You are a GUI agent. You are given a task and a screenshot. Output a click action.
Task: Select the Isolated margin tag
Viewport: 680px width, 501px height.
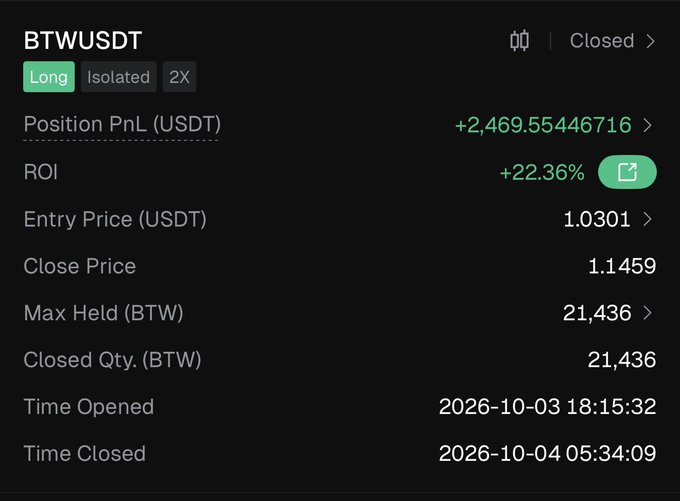pos(118,77)
